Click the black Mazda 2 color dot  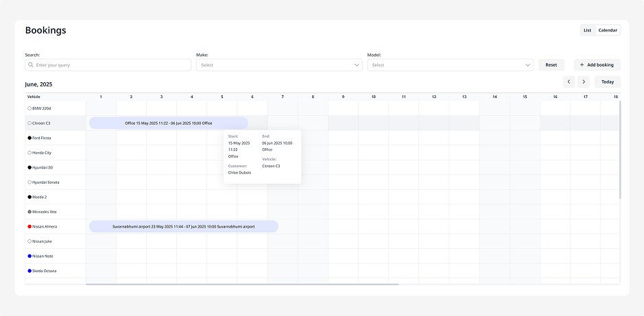coord(29,197)
